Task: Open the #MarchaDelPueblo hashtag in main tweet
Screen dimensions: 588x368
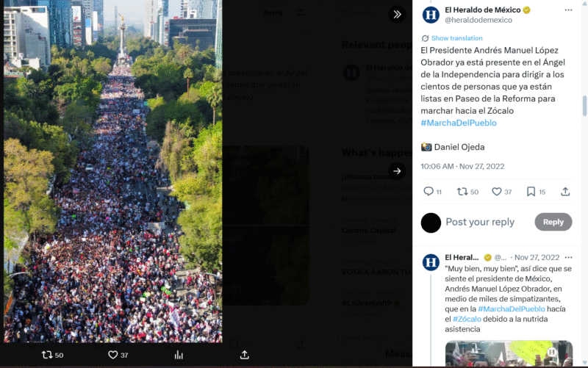Action: [458, 123]
